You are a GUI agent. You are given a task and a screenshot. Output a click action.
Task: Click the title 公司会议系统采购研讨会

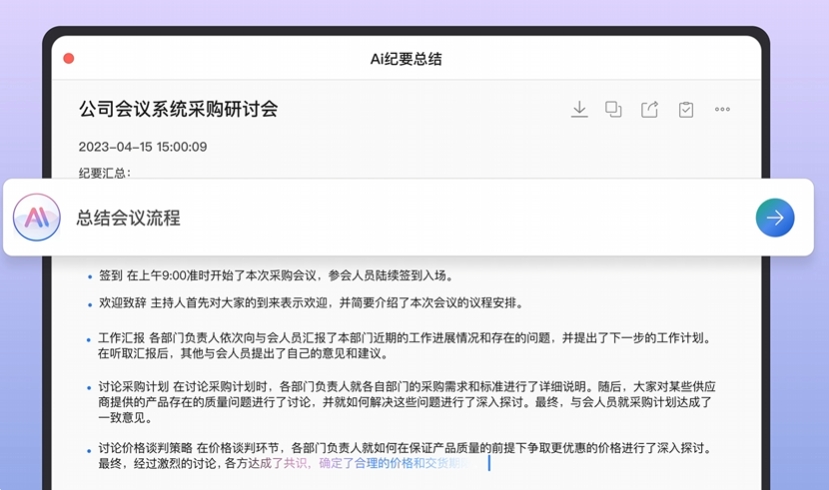point(178,109)
